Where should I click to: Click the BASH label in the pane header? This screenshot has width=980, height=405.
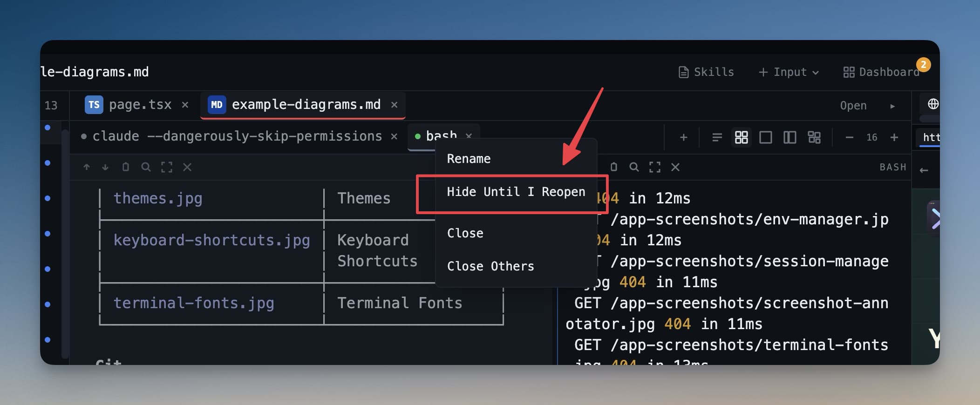tap(892, 167)
